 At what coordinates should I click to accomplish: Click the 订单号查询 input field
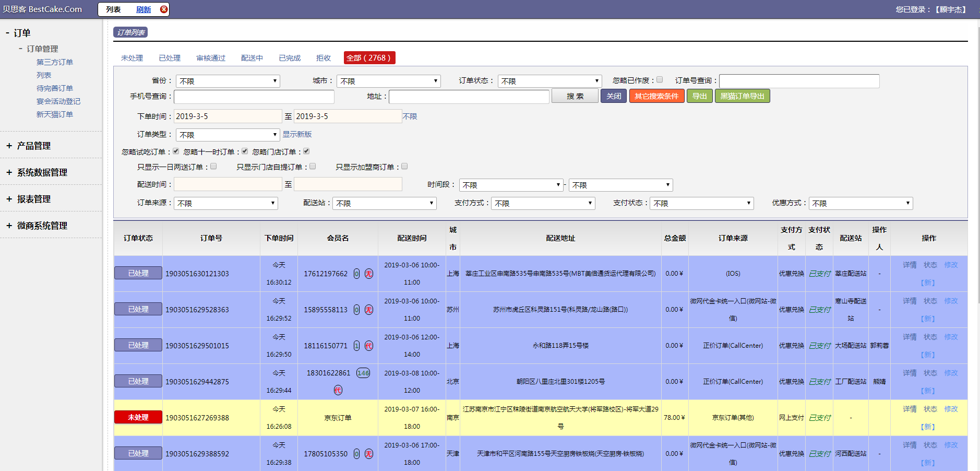coord(799,81)
